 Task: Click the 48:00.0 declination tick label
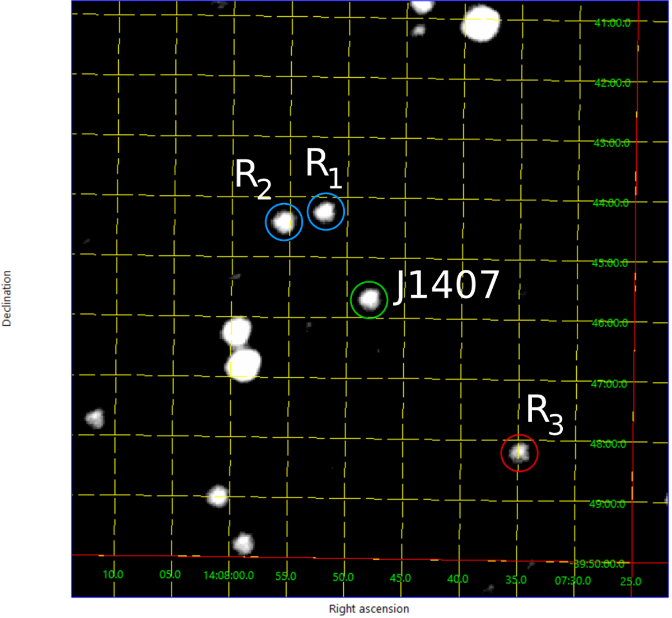(x=609, y=444)
